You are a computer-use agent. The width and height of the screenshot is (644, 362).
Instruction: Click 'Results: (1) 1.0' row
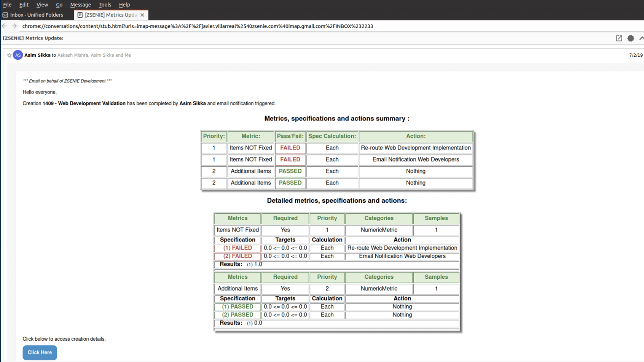pyautogui.click(x=337, y=264)
